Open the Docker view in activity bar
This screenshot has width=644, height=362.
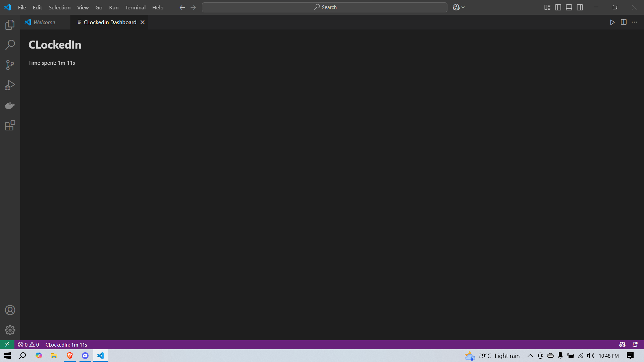tap(10, 105)
